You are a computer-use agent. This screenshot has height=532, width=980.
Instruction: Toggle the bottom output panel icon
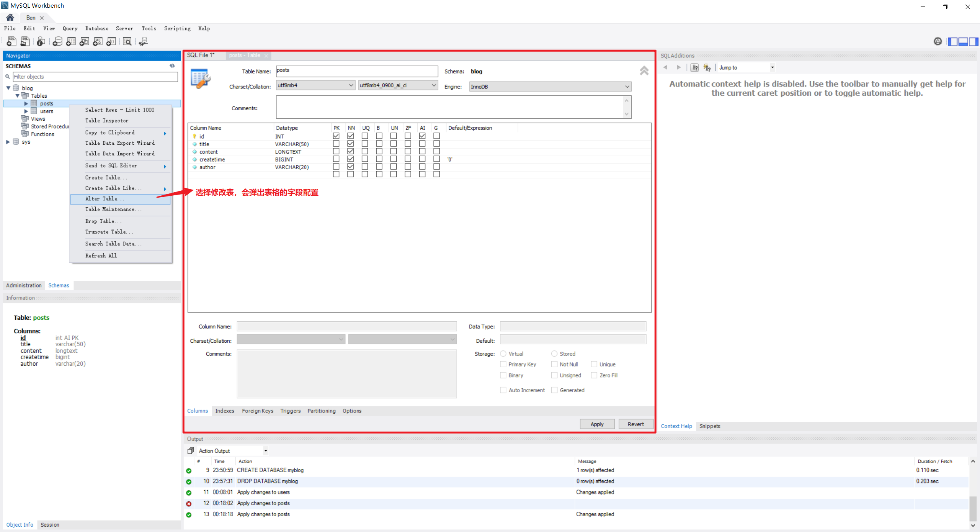pyautogui.click(x=963, y=41)
